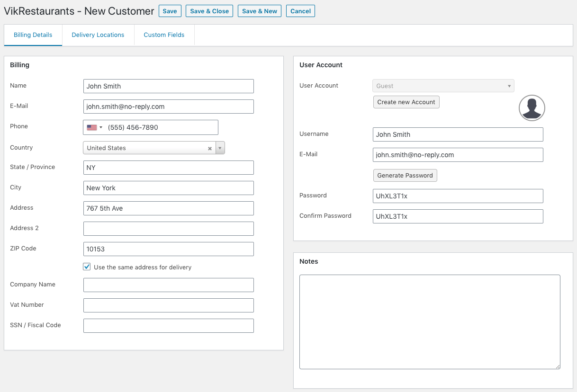Focus the Vat Number field
This screenshot has height=392, width=577.
coord(169,305)
